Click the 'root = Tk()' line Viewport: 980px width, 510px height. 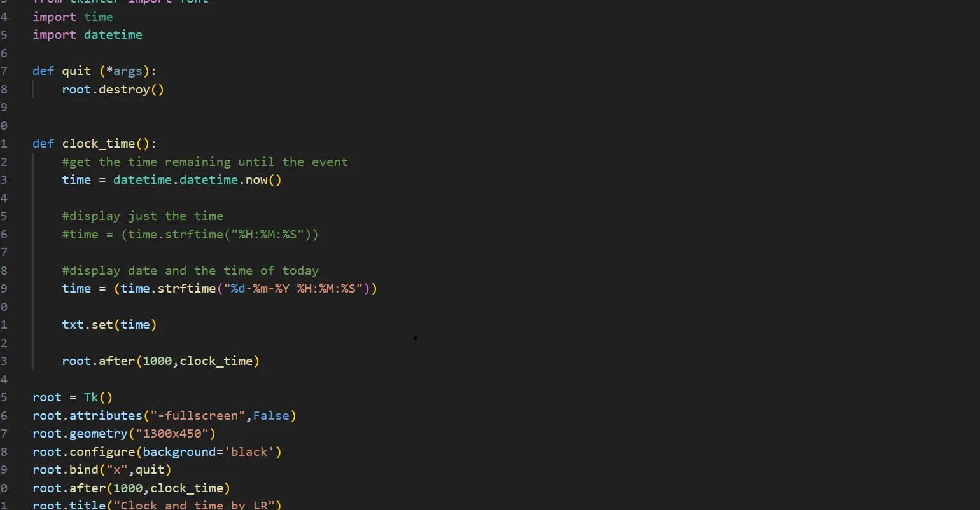click(x=73, y=397)
